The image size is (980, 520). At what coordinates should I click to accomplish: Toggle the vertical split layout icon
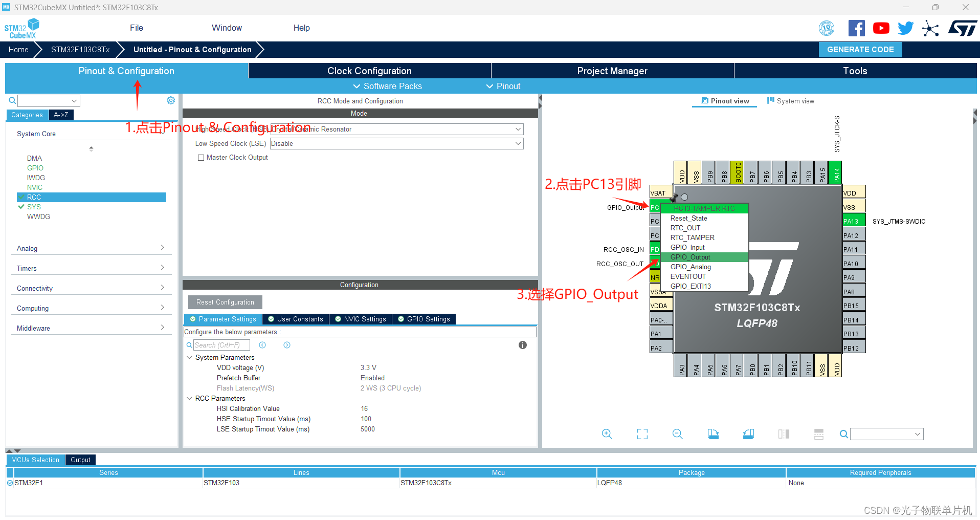pos(784,434)
